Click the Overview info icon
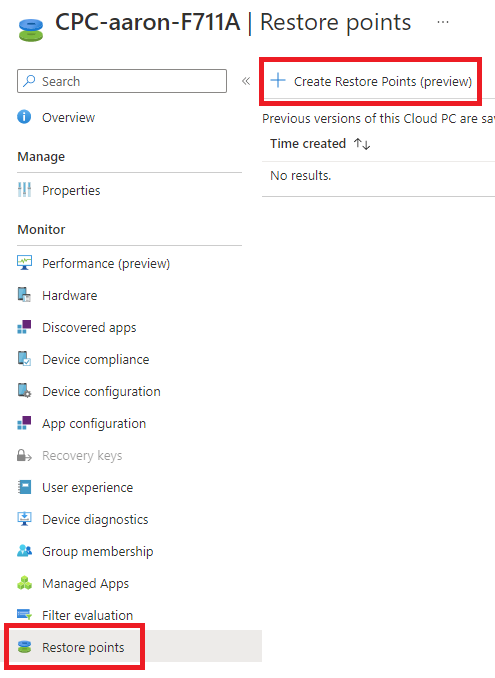 click(24, 117)
